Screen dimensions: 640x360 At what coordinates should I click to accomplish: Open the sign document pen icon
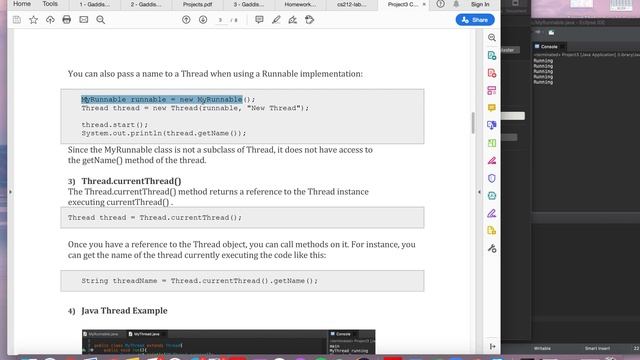point(293,20)
